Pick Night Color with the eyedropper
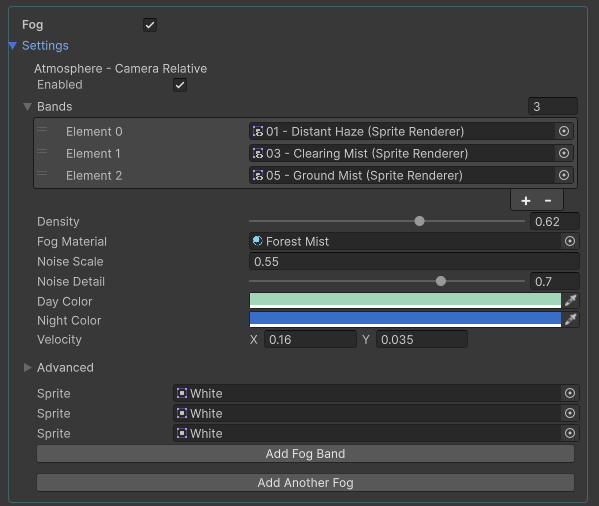 [x=570, y=319]
